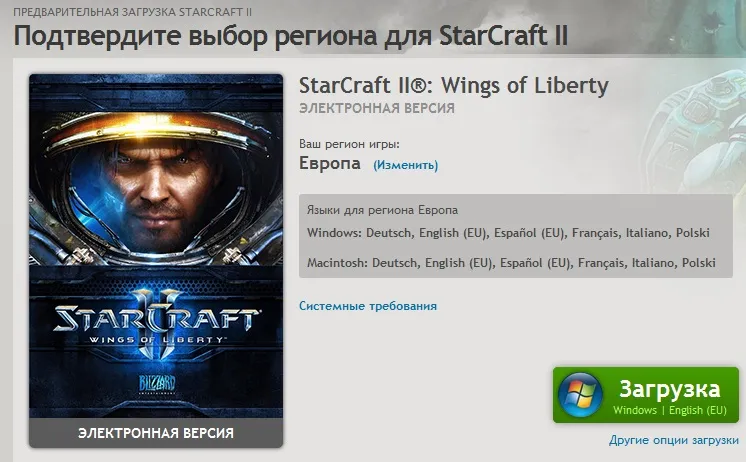This screenshot has height=462, width=746.
Task: Open Другие опции загрузки link
Action: 674,440
